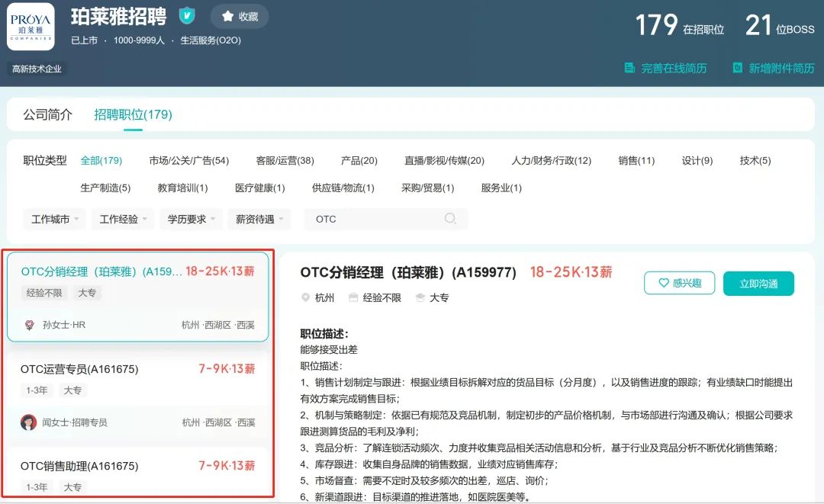Click 孙女士·HR recruiter avatar

coord(30,325)
